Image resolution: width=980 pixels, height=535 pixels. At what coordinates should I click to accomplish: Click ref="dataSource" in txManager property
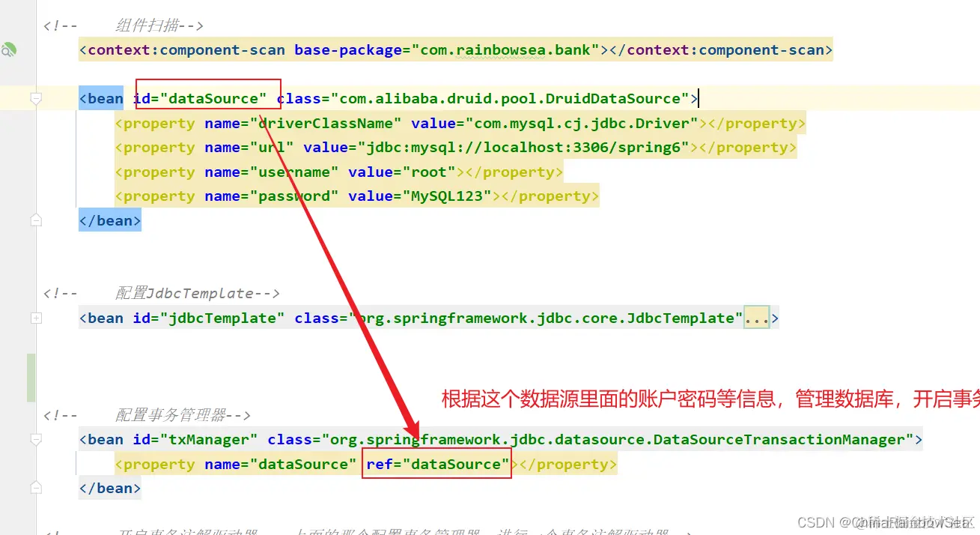coord(438,465)
